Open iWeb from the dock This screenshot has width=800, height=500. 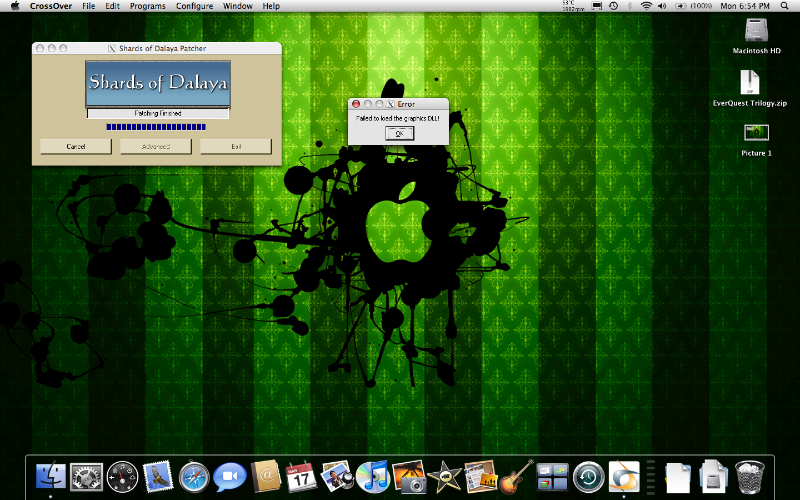(x=480, y=476)
